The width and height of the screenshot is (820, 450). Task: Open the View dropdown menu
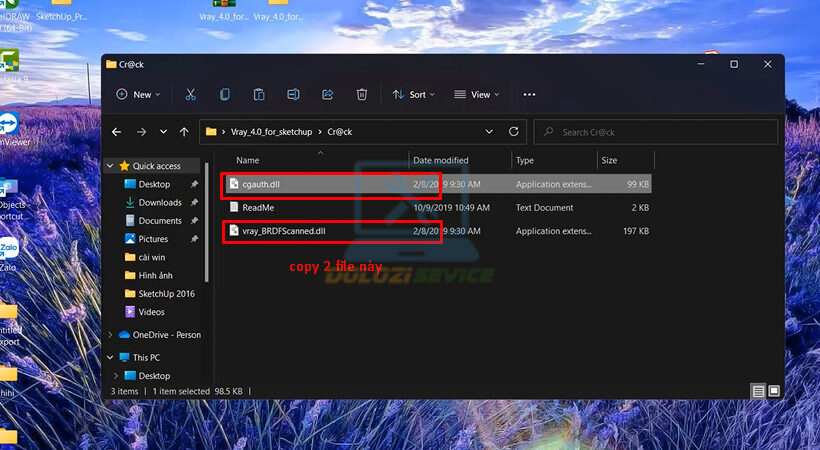point(478,94)
